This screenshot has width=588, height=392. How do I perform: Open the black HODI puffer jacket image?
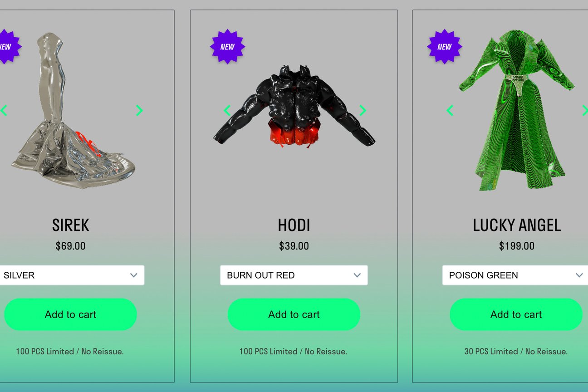coord(294,107)
